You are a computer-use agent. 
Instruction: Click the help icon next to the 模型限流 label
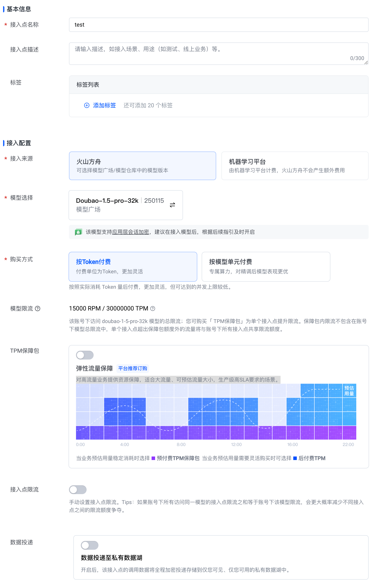pyautogui.click(x=38, y=309)
